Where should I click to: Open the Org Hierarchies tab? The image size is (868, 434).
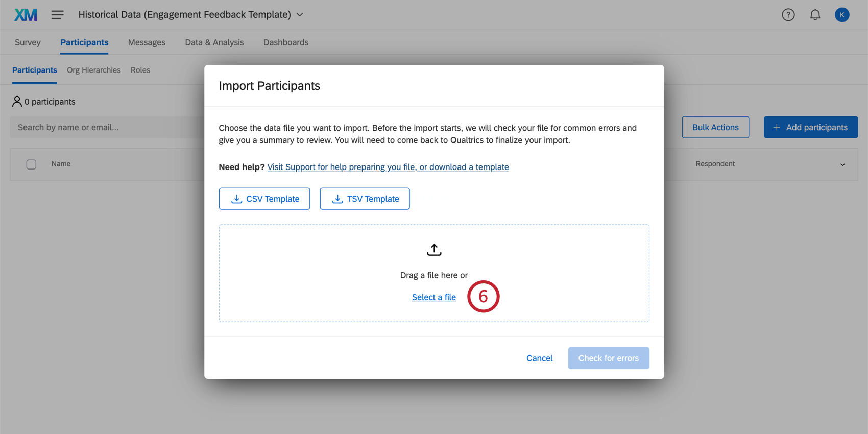pos(93,70)
